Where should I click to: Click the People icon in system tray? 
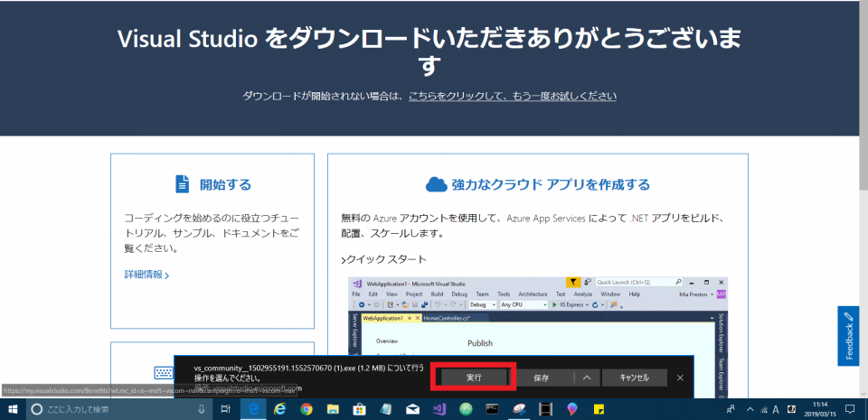tap(731, 409)
